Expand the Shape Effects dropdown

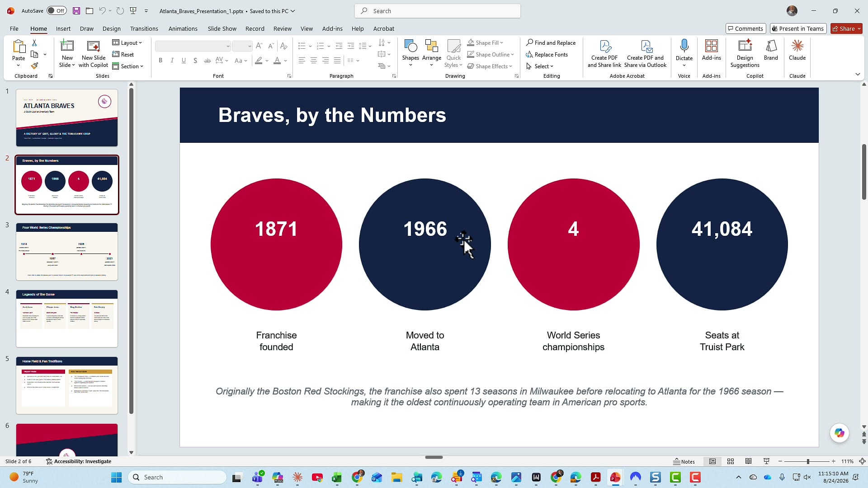[x=490, y=66]
